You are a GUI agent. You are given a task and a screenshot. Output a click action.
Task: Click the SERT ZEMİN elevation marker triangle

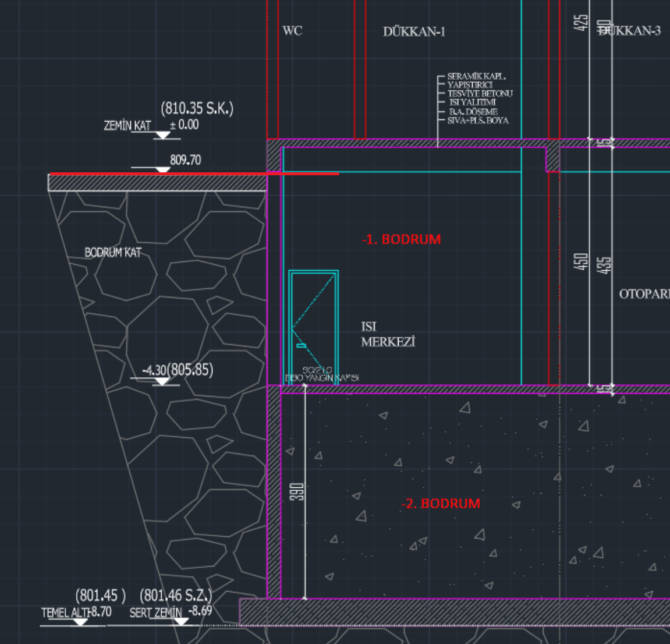[181, 621]
